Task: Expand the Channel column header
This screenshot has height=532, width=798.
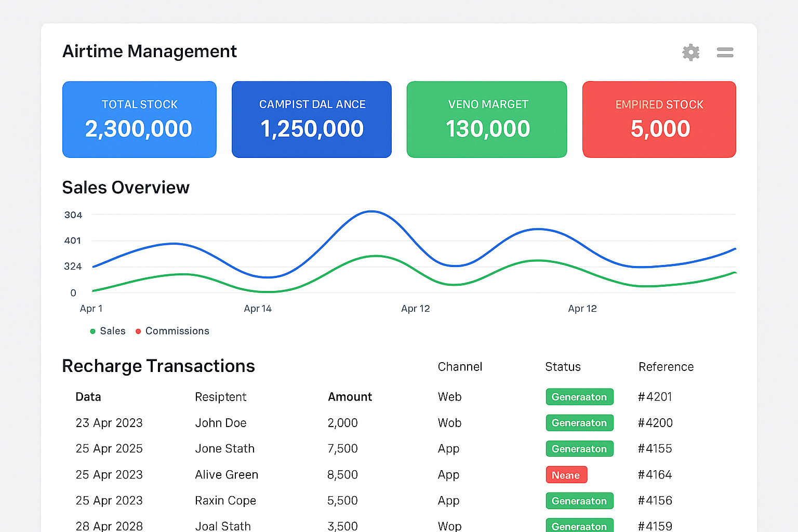Action: (460, 367)
